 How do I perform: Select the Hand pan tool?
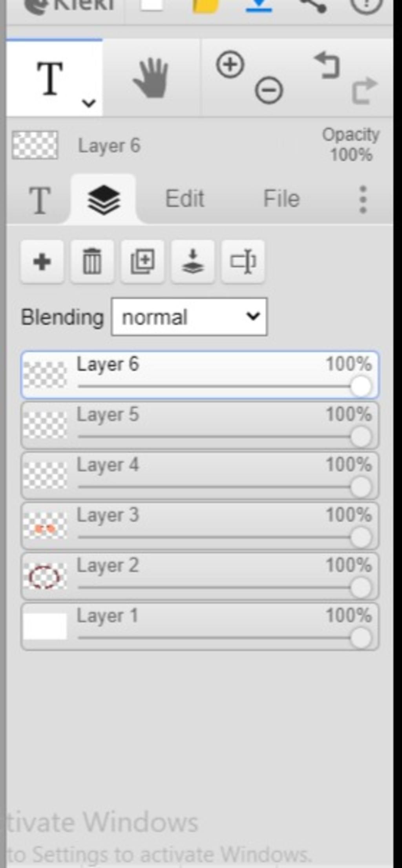(151, 78)
